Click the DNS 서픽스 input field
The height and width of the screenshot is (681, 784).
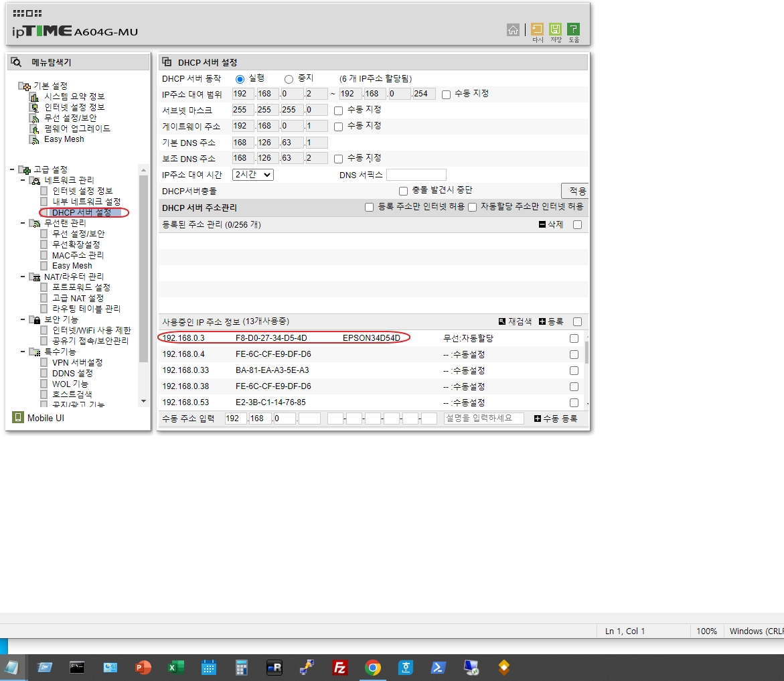[x=416, y=175]
